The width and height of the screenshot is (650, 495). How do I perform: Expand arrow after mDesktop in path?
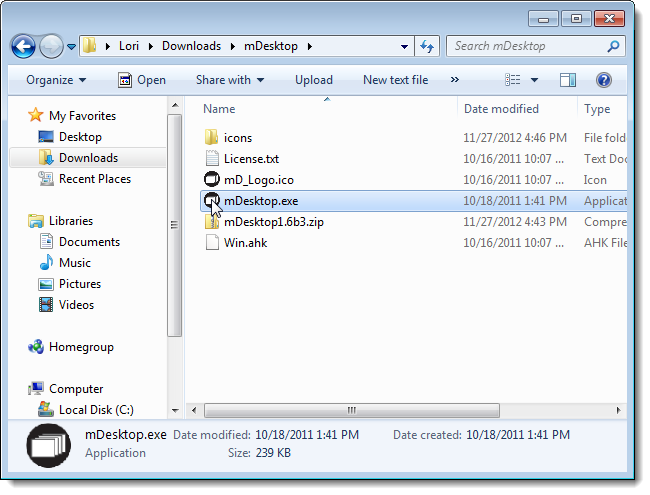[x=310, y=46]
